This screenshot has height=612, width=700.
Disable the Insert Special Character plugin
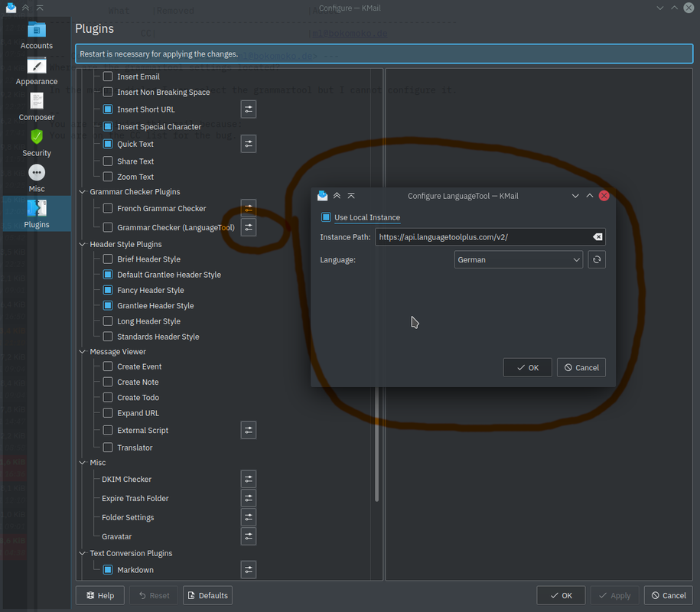pyautogui.click(x=108, y=126)
